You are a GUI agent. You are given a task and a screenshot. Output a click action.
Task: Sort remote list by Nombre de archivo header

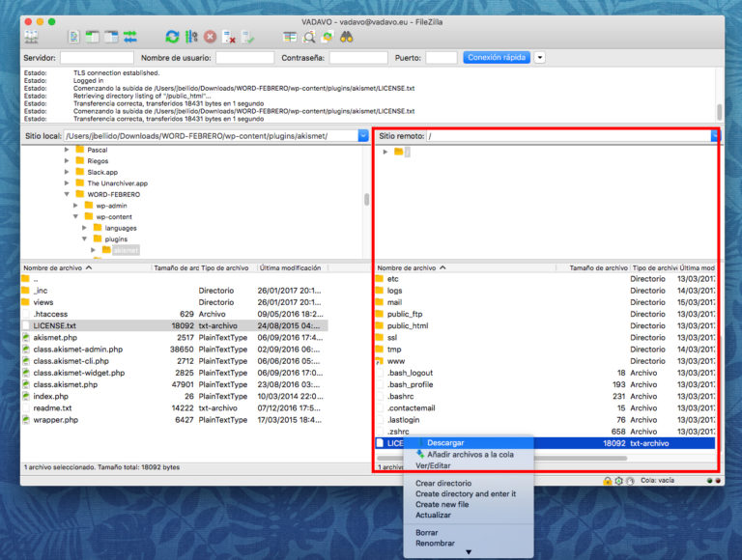pyautogui.click(x=465, y=268)
